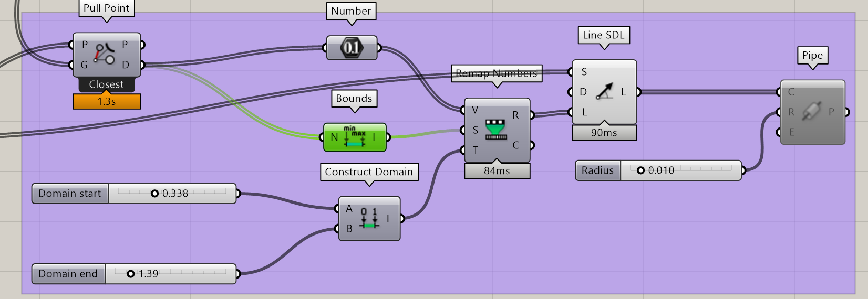Adjust the Domain start slider knob
Viewport: 868px width, 299px height.
point(154,194)
